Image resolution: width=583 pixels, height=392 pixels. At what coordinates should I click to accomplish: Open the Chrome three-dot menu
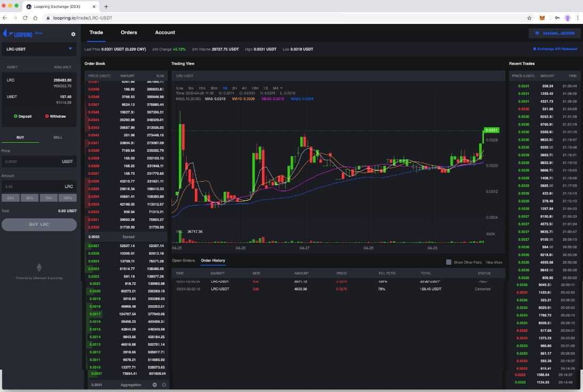578,18
